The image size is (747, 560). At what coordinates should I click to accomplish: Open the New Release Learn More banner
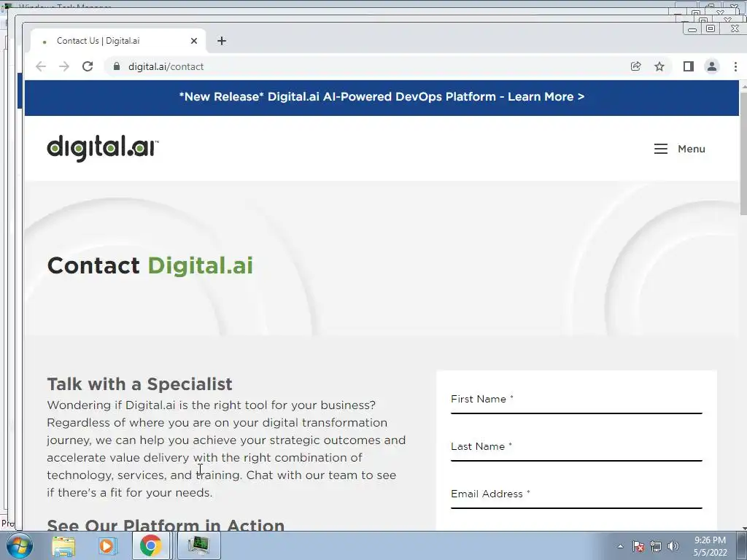(x=382, y=97)
